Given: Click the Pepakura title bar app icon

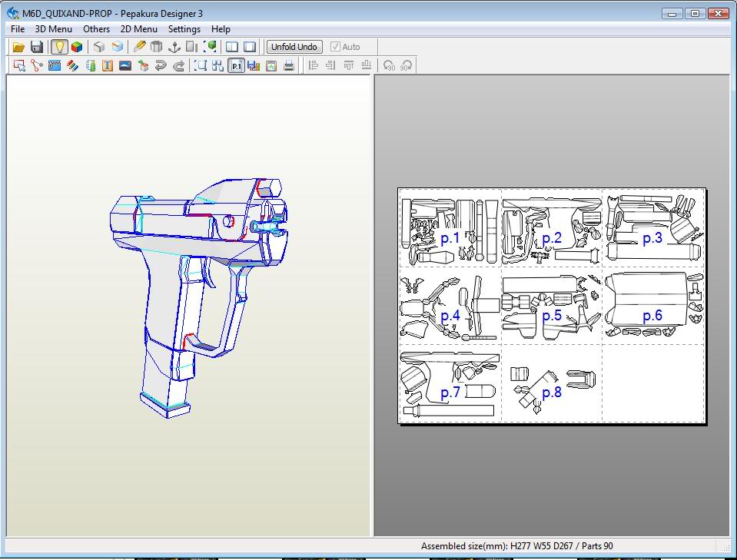Looking at the screenshot, I should 13,13.
